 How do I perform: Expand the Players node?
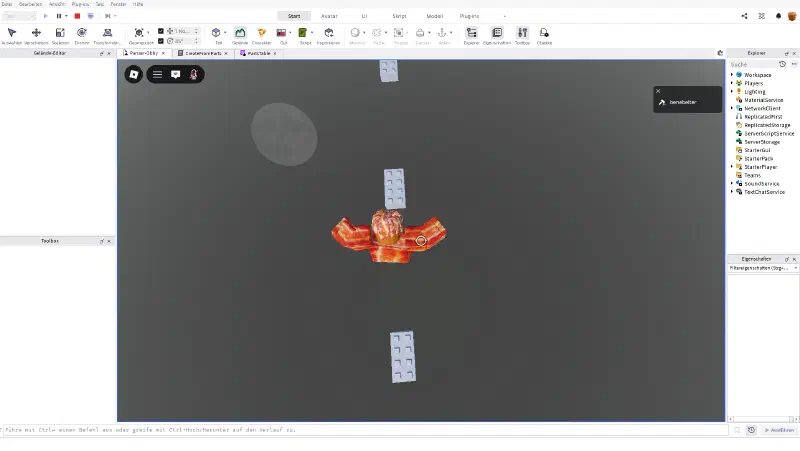(x=732, y=83)
